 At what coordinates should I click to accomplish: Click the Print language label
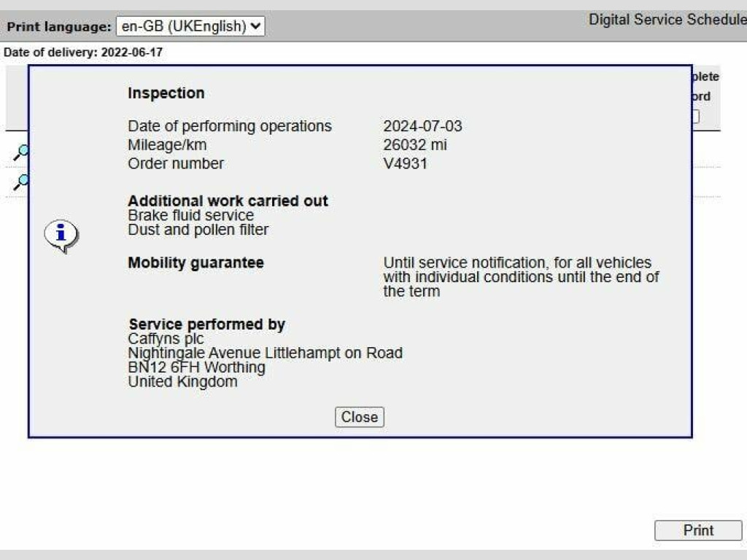tap(58, 27)
